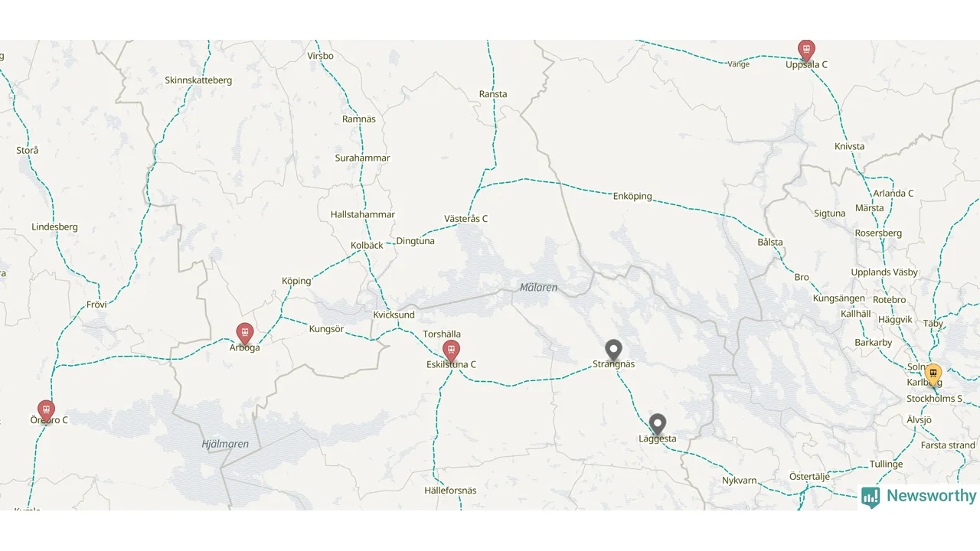Image resolution: width=980 pixels, height=551 pixels.
Task: Click the Lindesberg town label
Action: click(x=54, y=227)
